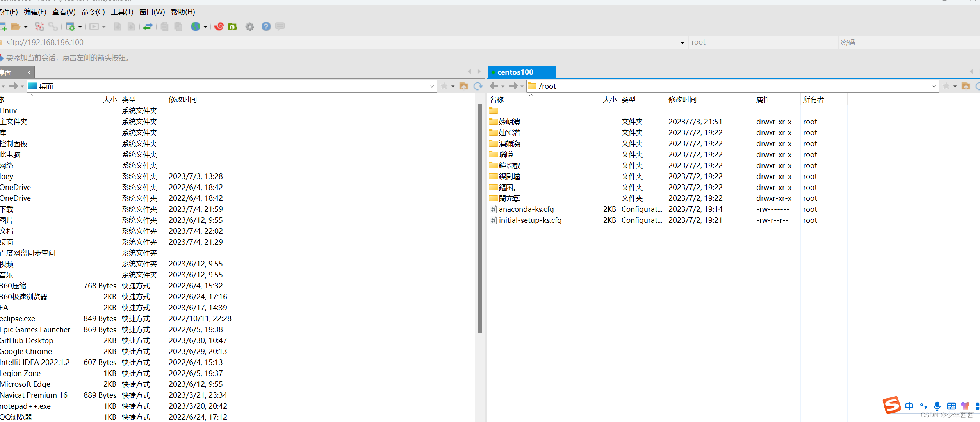
Task: Open the 工具(T) menu
Action: pos(122,12)
